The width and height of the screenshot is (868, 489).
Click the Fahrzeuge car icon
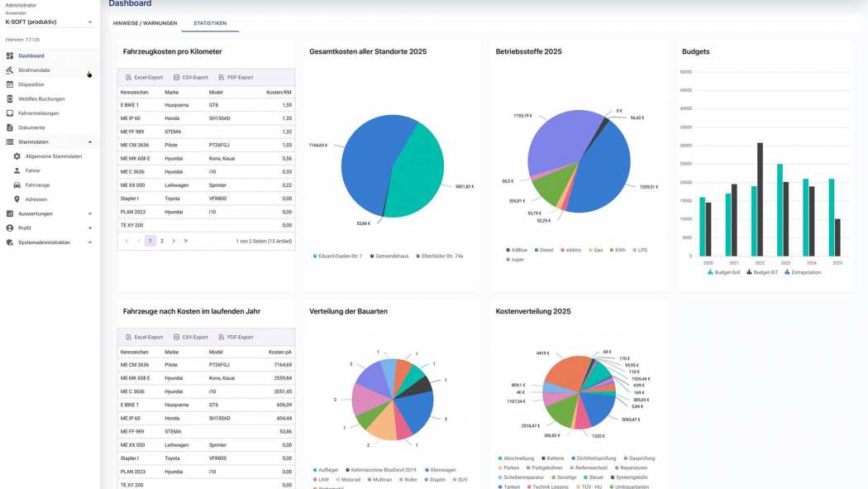[17, 185]
